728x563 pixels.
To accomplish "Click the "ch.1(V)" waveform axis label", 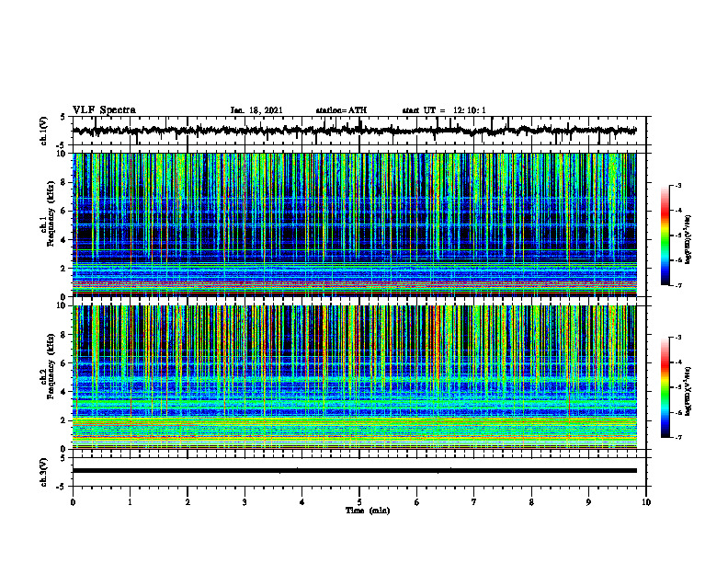I will [44, 131].
